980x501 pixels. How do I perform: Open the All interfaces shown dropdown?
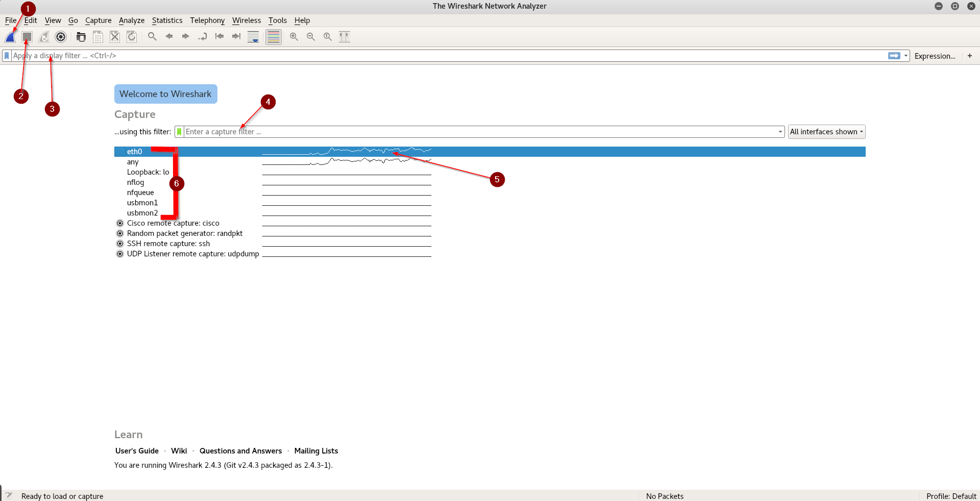click(x=826, y=132)
